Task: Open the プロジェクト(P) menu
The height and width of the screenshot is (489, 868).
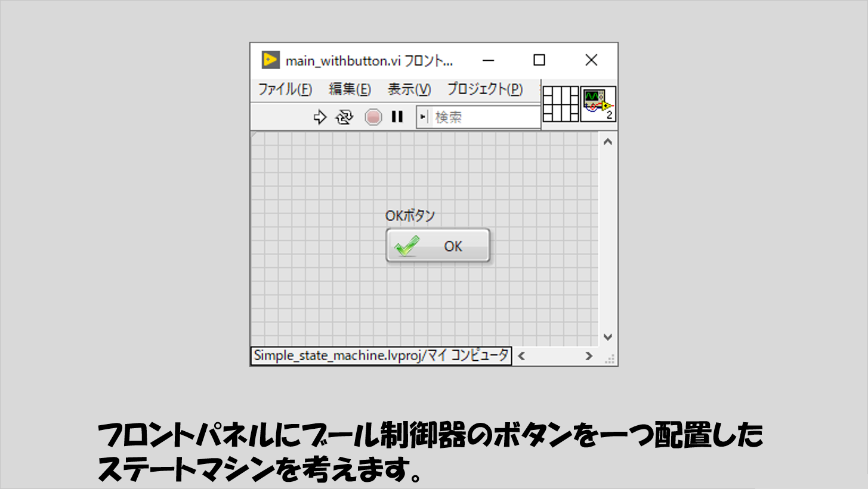Action: pos(484,89)
